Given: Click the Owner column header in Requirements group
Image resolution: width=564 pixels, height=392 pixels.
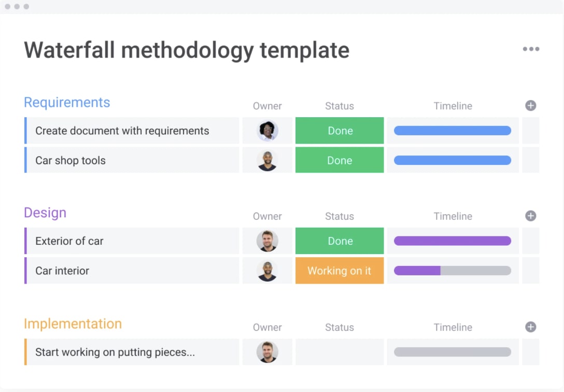Looking at the screenshot, I should [x=267, y=106].
